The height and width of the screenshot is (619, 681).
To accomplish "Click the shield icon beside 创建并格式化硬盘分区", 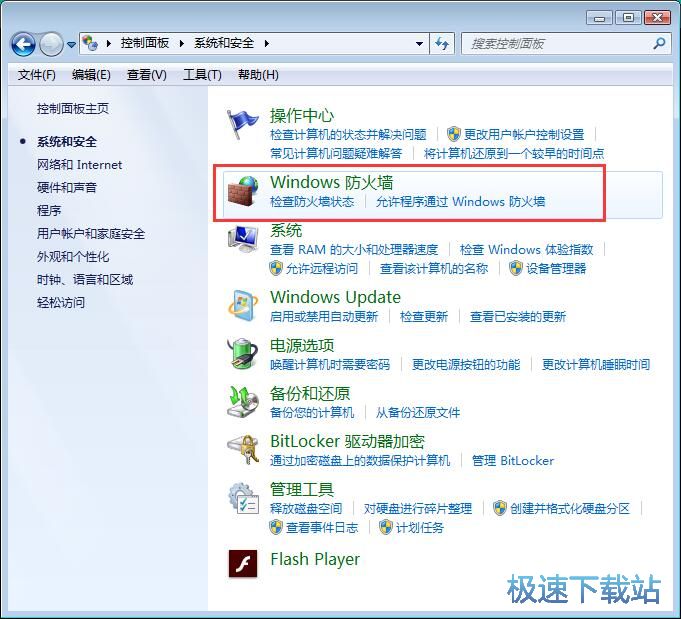I will [x=499, y=508].
